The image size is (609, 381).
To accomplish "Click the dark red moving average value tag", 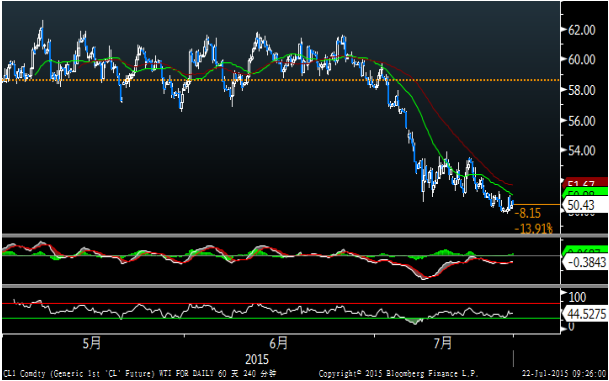I will click(x=585, y=183).
